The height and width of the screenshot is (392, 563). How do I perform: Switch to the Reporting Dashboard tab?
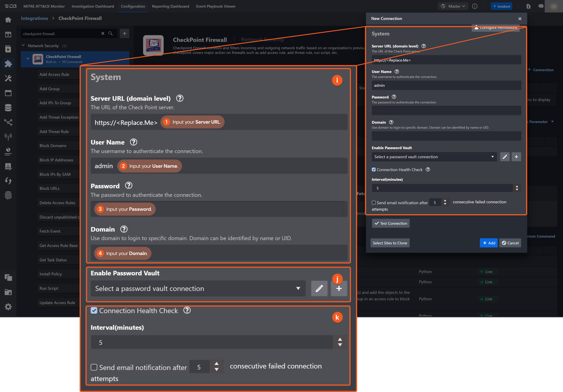coord(170,6)
